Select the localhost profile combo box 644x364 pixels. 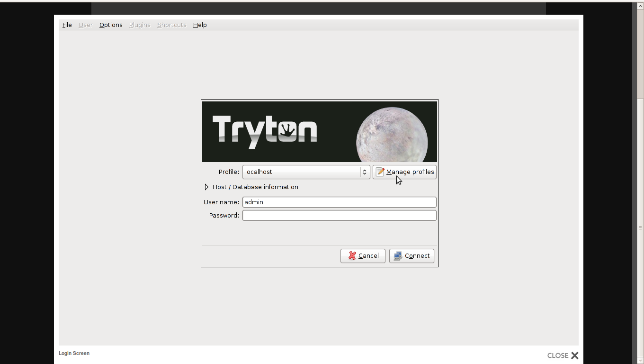pos(302,172)
